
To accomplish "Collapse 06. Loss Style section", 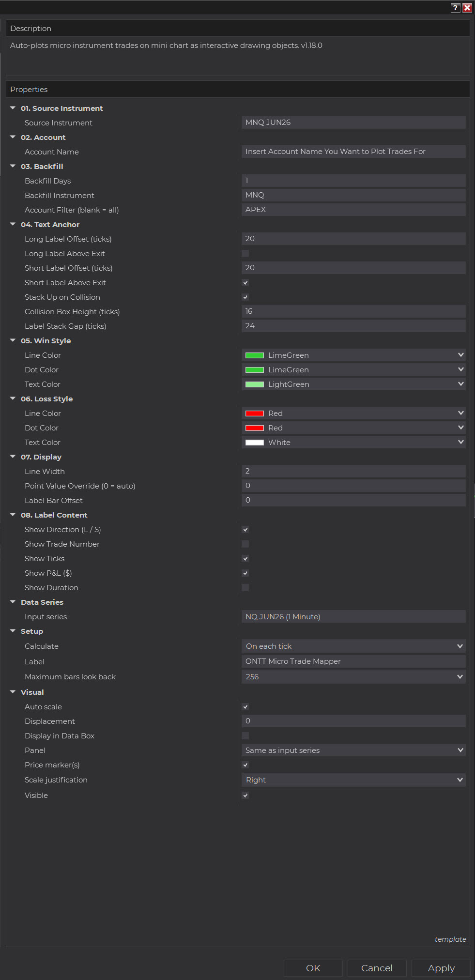I will (13, 398).
